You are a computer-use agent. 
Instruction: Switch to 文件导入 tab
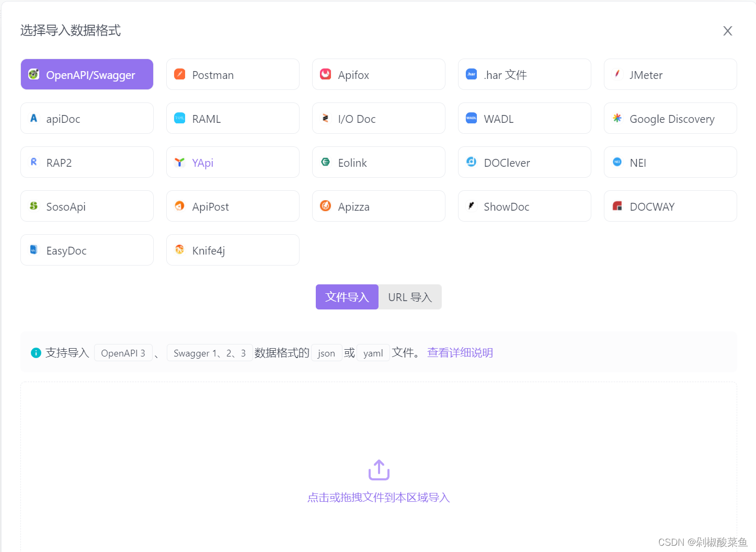pos(347,297)
